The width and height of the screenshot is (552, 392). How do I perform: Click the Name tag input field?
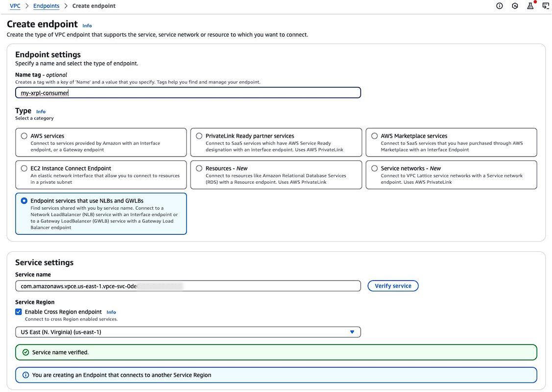188,92
